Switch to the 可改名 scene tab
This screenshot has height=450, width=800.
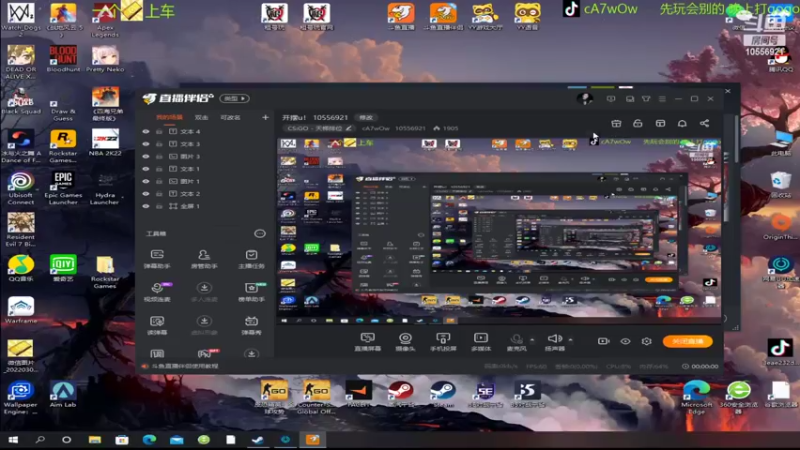point(230,117)
